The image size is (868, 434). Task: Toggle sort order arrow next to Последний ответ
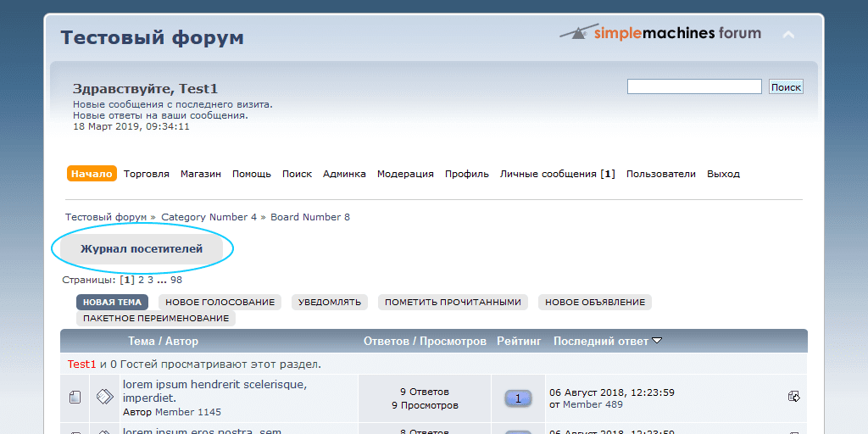657,341
